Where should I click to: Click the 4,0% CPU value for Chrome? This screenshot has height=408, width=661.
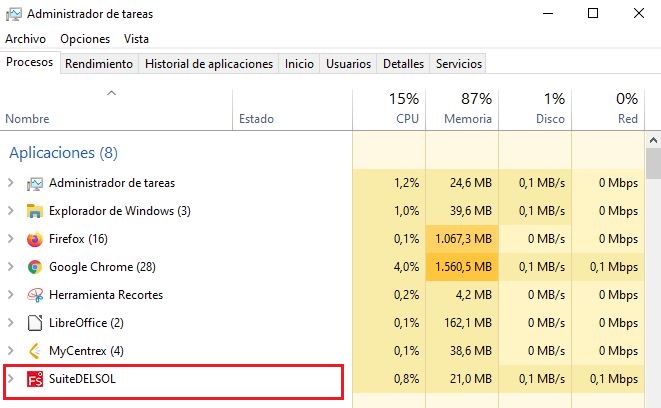pos(406,267)
